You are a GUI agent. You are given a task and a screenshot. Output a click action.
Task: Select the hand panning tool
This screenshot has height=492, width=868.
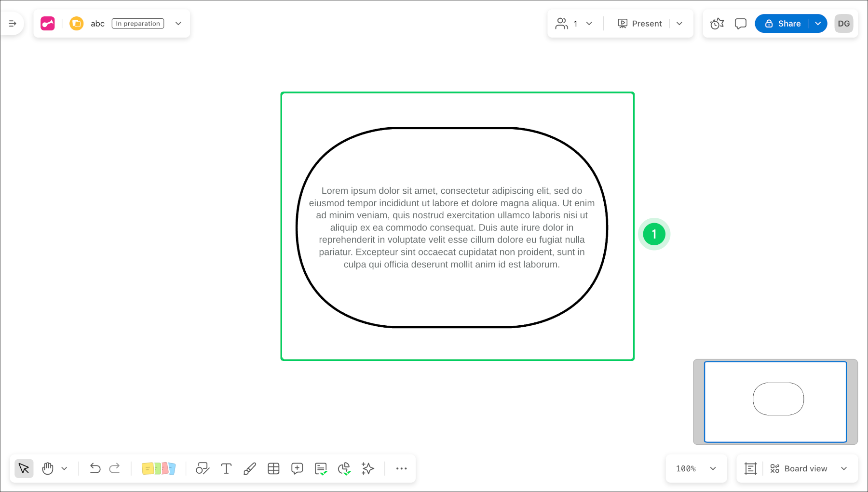click(x=47, y=468)
